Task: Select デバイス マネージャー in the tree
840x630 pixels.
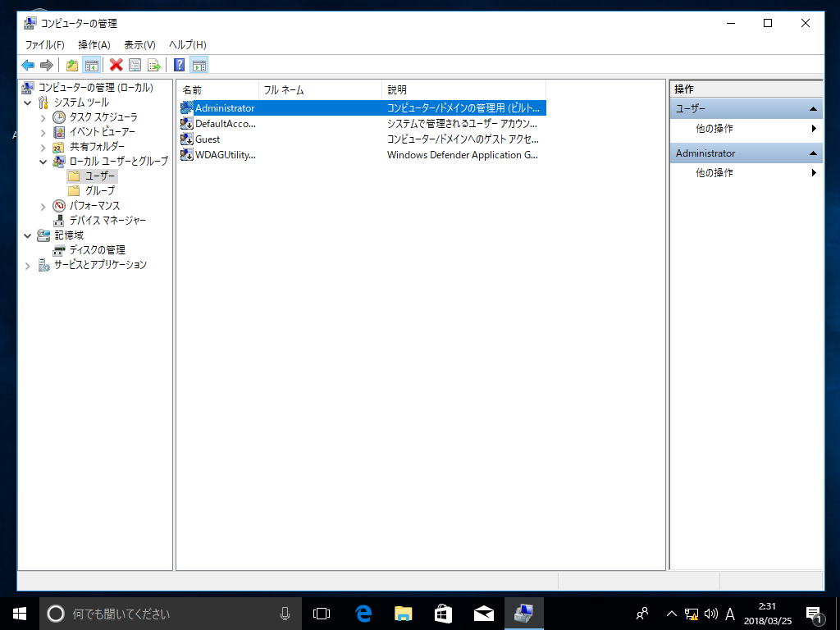Action: point(107,220)
